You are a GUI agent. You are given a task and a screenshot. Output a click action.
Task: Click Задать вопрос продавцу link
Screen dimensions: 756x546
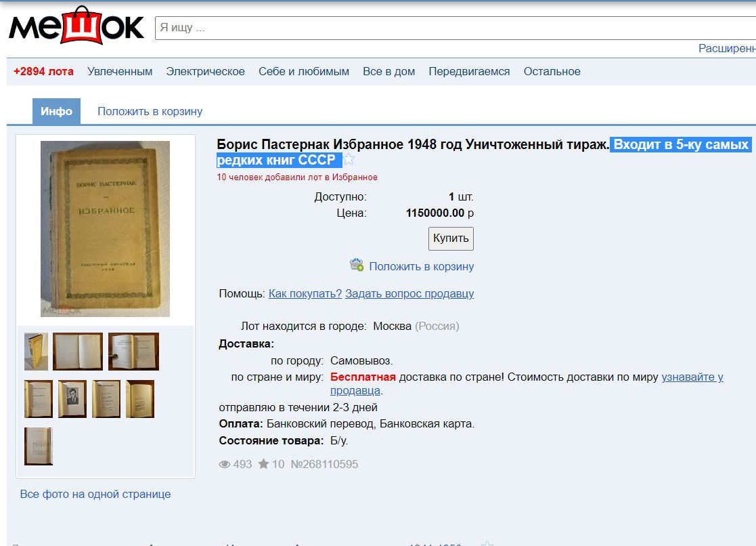(x=409, y=293)
